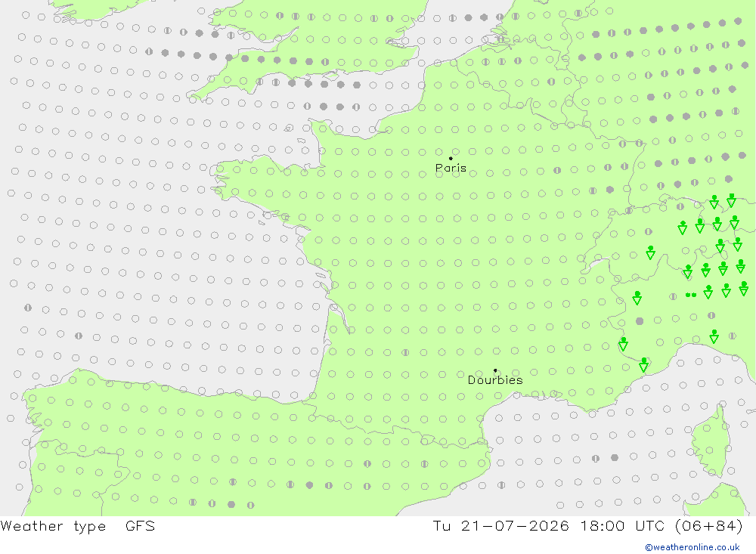This screenshot has width=756, height=554.
Task: Click the Paris city label
Action: pos(451,168)
